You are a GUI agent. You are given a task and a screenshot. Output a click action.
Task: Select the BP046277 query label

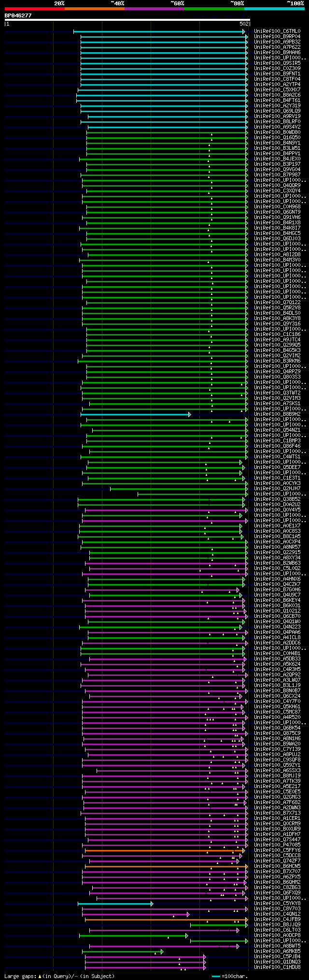coord(18,15)
